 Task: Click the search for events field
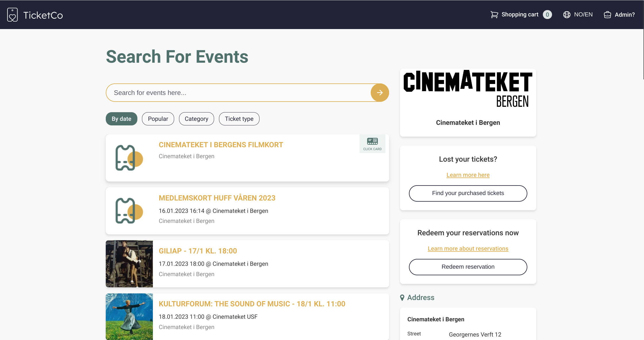(239, 93)
